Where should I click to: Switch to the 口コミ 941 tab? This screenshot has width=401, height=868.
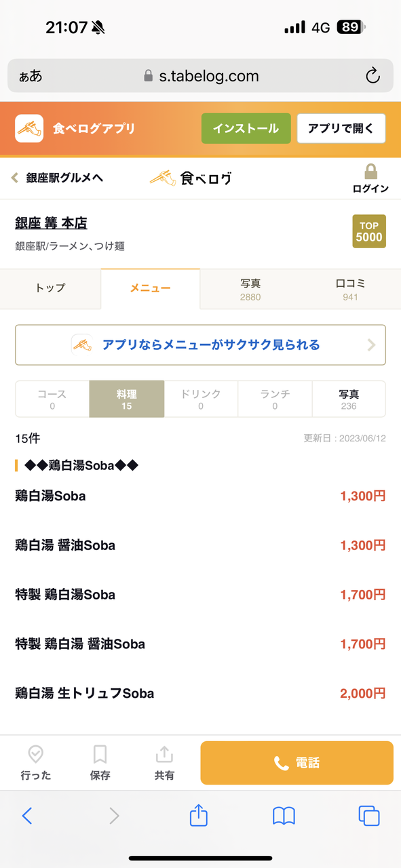click(351, 290)
